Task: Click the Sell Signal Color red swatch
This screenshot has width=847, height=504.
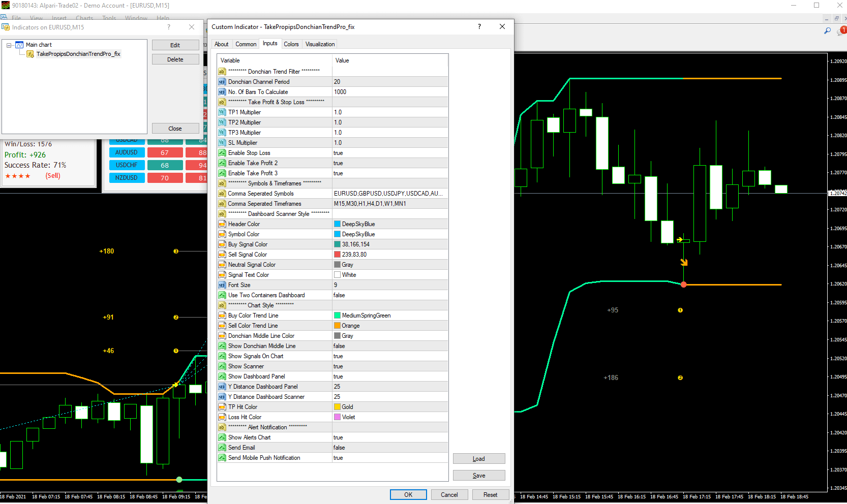Action: [337, 255]
